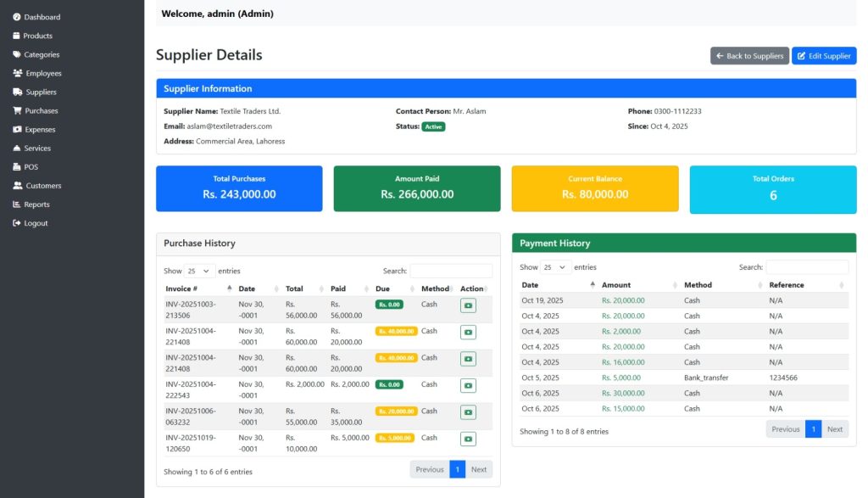Focus the Purchase History search field

click(451, 271)
